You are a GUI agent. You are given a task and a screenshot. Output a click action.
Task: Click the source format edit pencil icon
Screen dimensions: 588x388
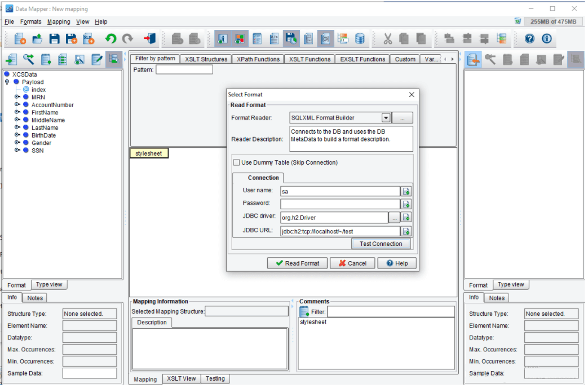tap(97, 59)
